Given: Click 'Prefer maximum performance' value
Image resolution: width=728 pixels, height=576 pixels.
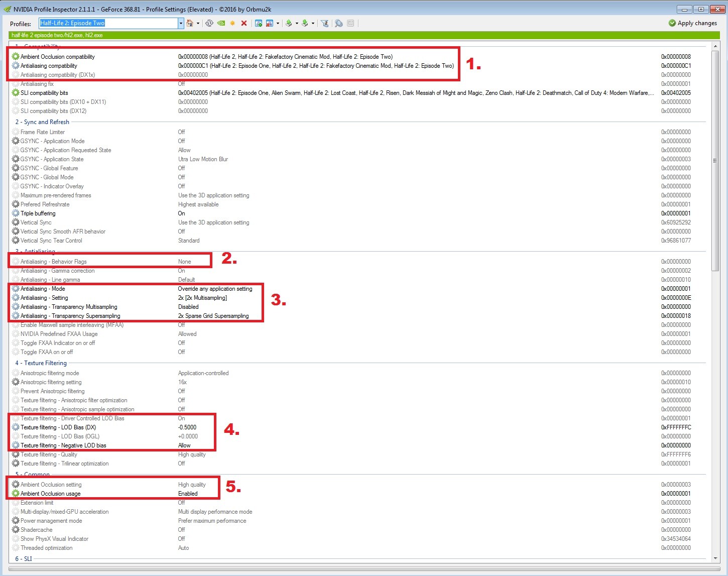Looking at the screenshot, I should tap(212, 521).
